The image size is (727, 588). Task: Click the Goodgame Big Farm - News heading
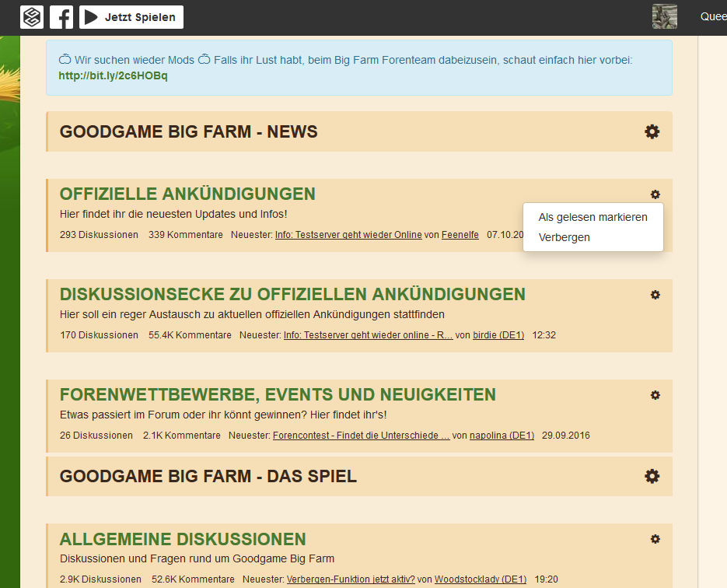coord(189,131)
